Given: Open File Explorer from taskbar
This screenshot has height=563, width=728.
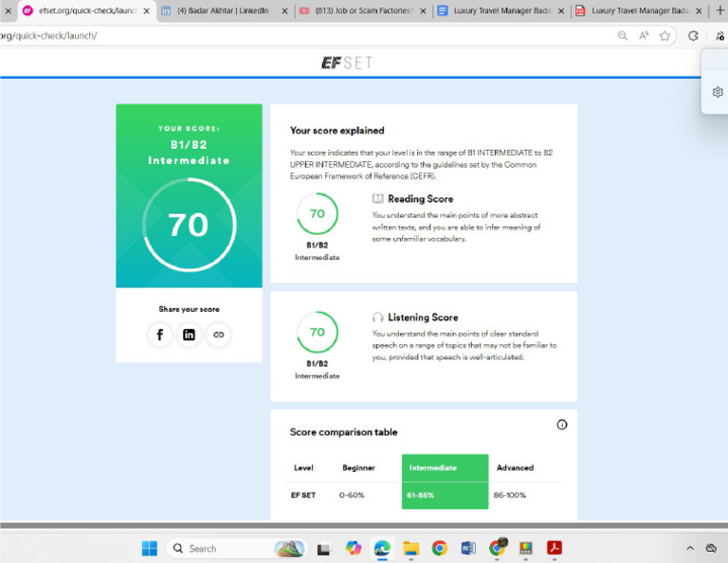Looking at the screenshot, I should 410,548.
